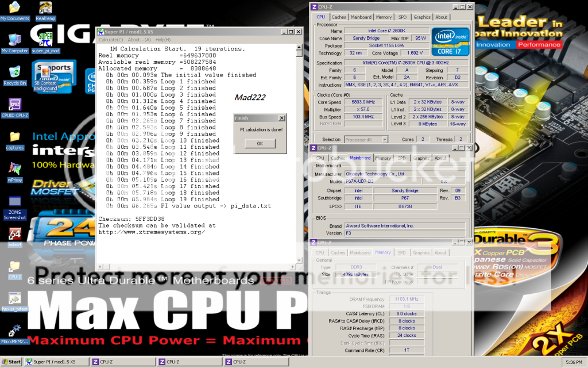Click the '1103.1 MHz' DRAM frequency value

[x=407, y=299]
